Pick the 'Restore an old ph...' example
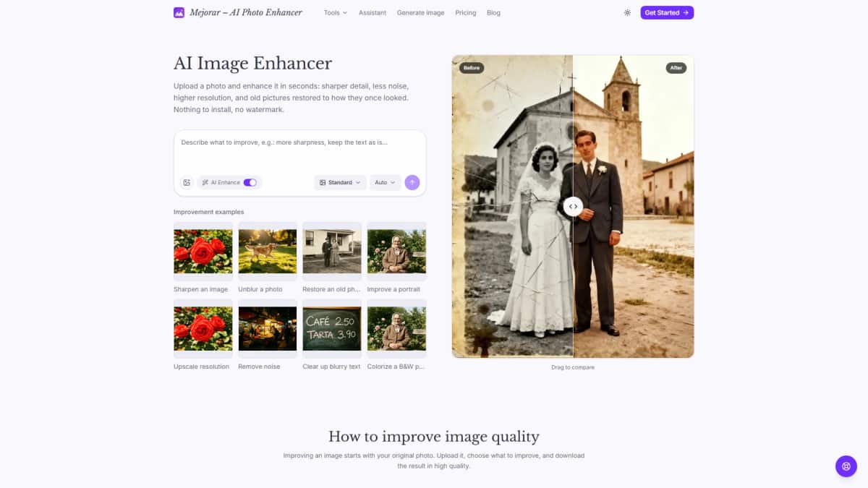The width and height of the screenshot is (868, 488). [332, 257]
